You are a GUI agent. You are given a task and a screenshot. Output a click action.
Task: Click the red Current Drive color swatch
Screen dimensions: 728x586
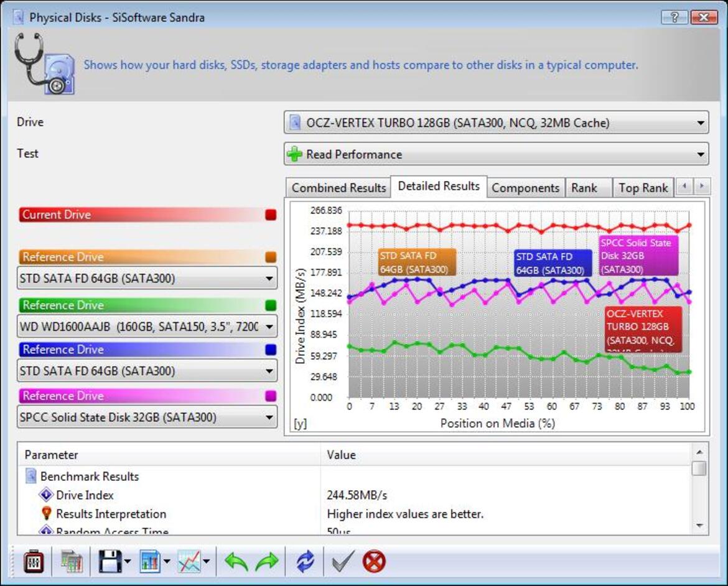pos(271,215)
